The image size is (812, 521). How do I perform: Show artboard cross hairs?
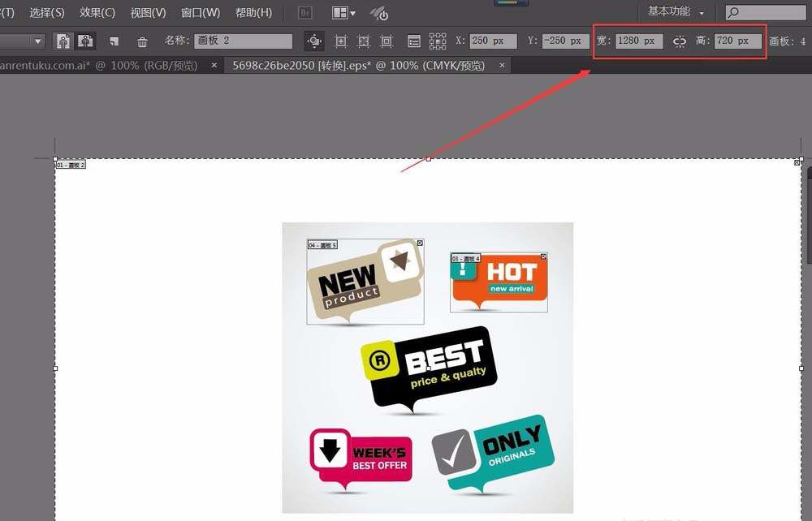(364, 41)
